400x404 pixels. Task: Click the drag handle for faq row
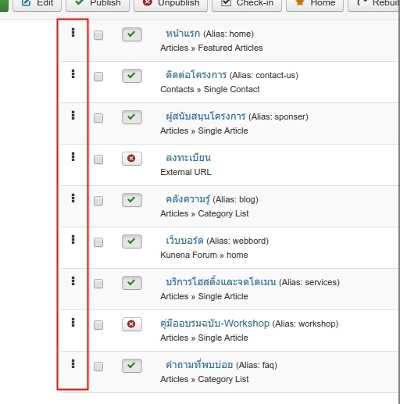pyautogui.click(x=73, y=364)
